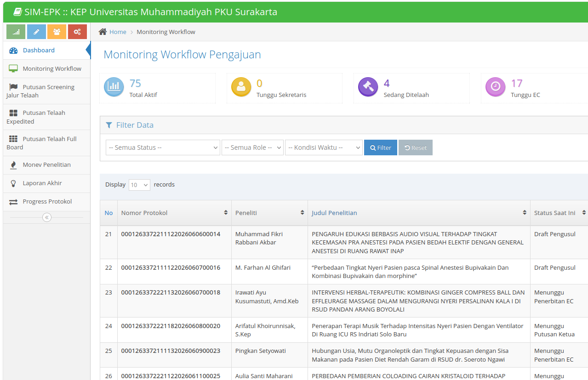The image size is (588, 380).
Task: Click the Progress Protokol arrows icon
Action: click(x=13, y=202)
